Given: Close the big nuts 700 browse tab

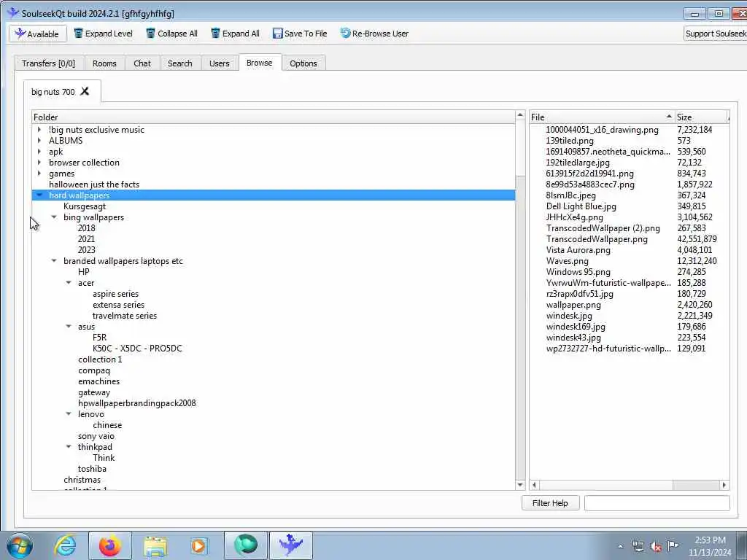Looking at the screenshot, I should click(x=85, y=91).
